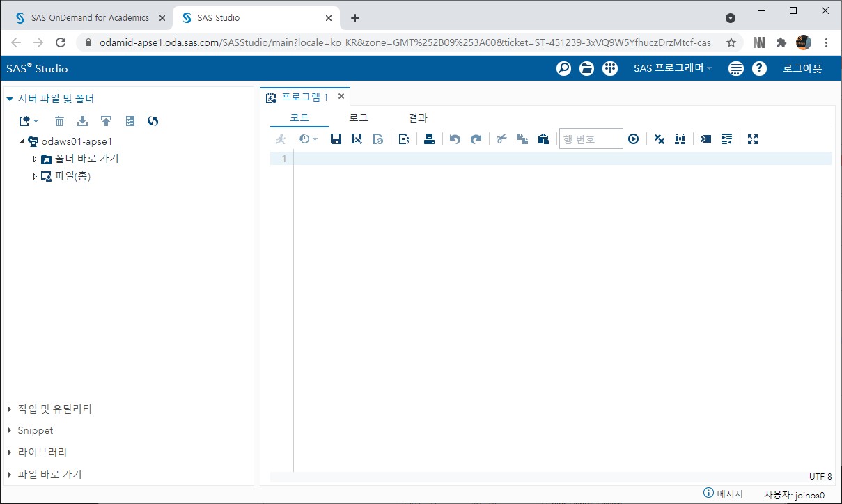This screenshot has width=842, height=504.
Task: Click line 1 in the code editor
Action: 563,159
